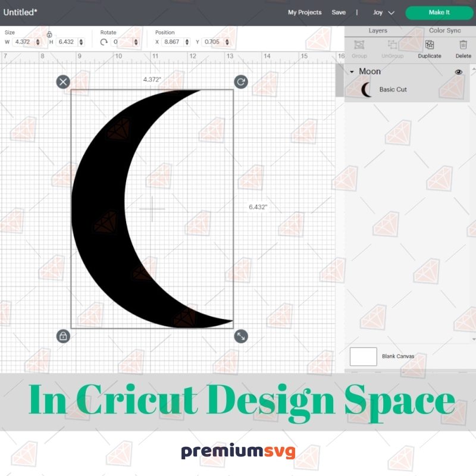Screen dimensions: 476x476
Task: Open My Projects
Action: point(305,12)
